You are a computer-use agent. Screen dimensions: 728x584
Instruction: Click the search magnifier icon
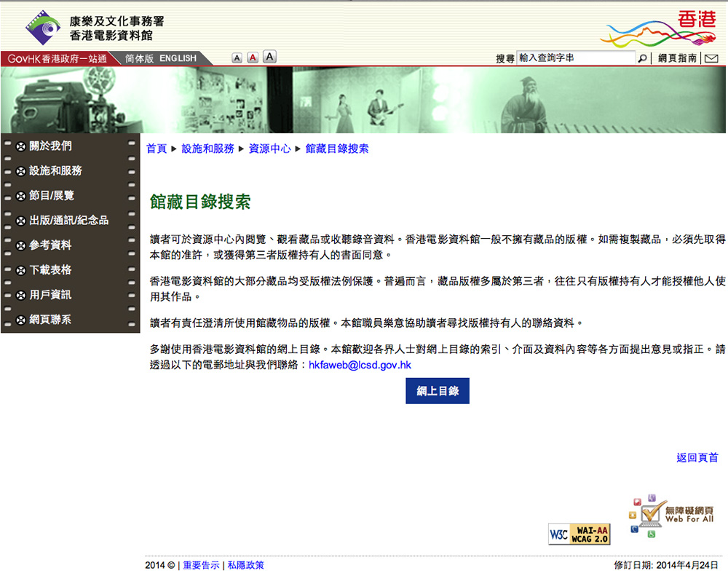point(643,58)
